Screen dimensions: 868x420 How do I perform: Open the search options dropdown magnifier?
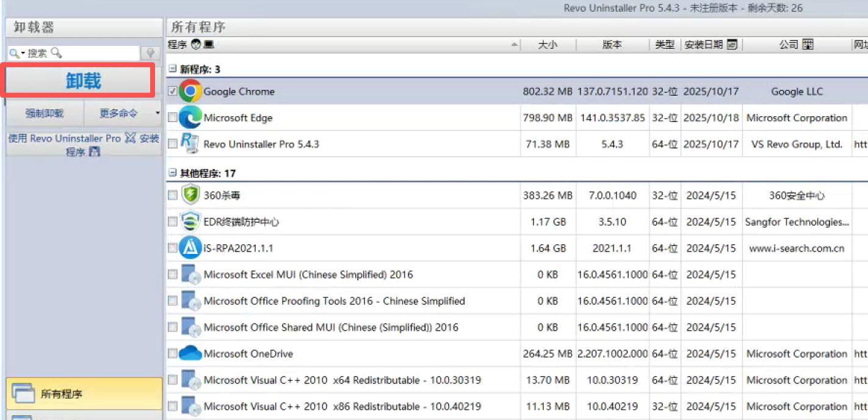pos(16,53)
